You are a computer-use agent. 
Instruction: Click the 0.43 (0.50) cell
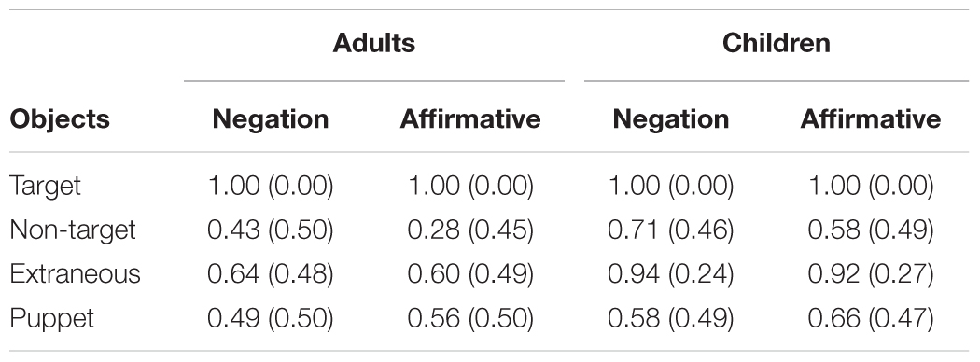coord(271,230)
